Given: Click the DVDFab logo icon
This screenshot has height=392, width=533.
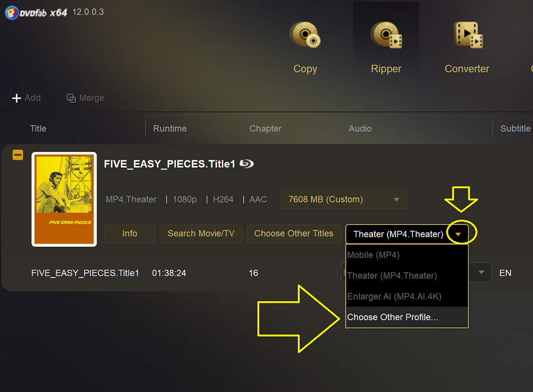Looking at the screenshot, I should (x=12, y=13).
